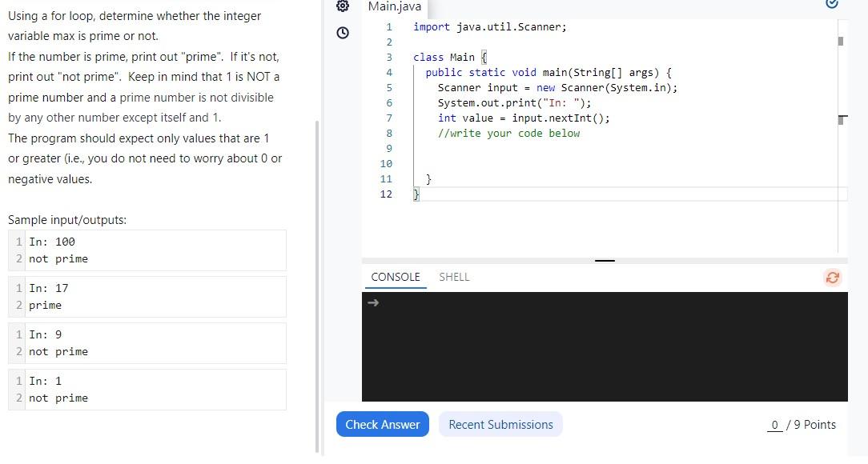Click the console prompt arrow icon
Screen dimensions: 868x464
point(373,302)
